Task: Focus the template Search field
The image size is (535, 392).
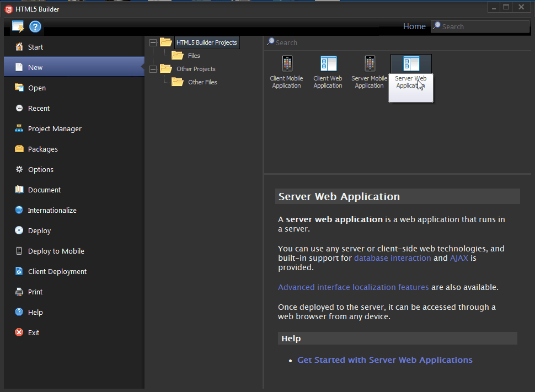Action: 398,42
